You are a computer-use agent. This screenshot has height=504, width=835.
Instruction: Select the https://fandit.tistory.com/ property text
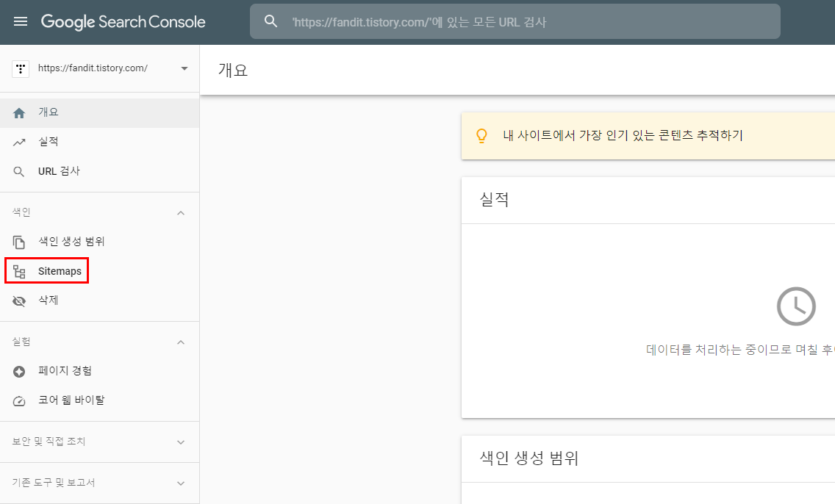click(x=93, y=68)
